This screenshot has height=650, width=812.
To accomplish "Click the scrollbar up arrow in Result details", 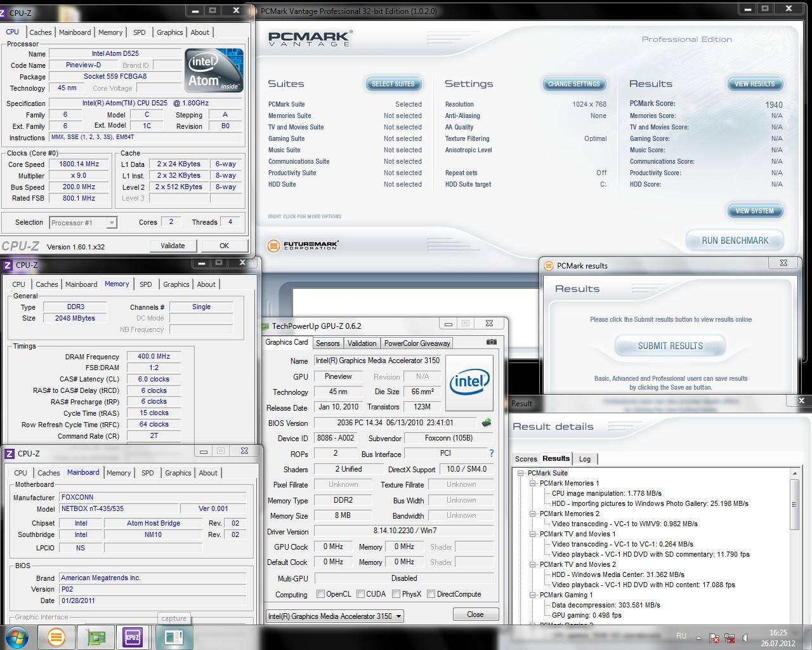I will point(794,474).
